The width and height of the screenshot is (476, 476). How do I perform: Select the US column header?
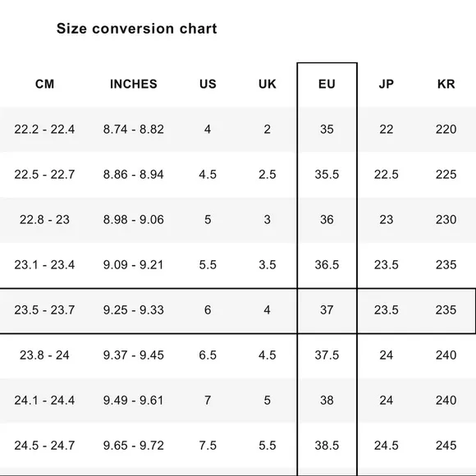[208, 84]
